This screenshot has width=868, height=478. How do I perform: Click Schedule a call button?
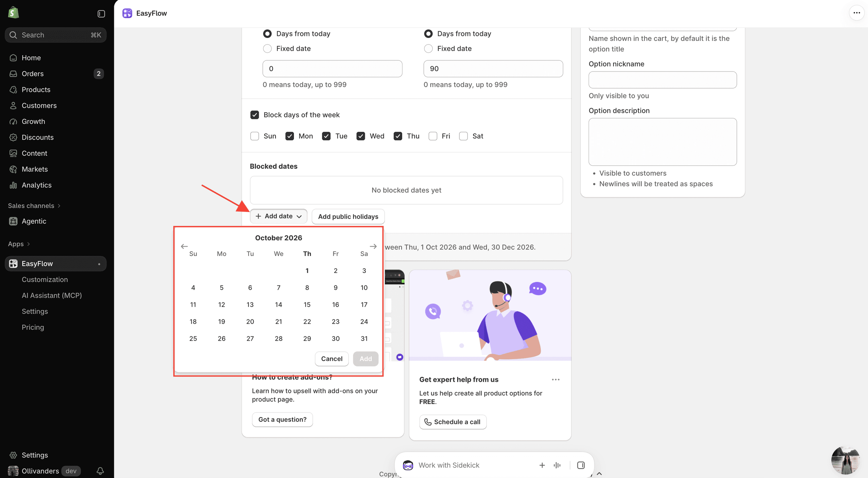453,422
